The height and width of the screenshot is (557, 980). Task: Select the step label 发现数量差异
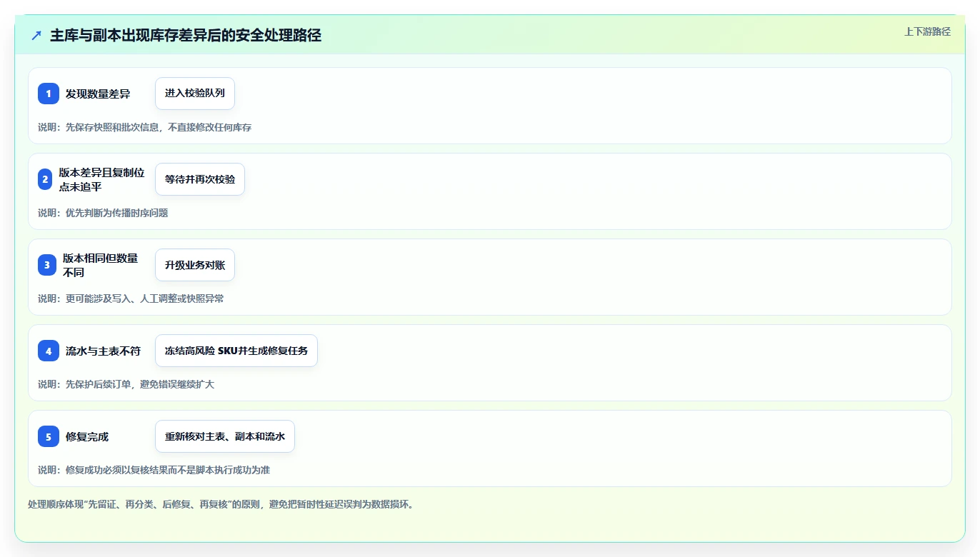[98, 94]
